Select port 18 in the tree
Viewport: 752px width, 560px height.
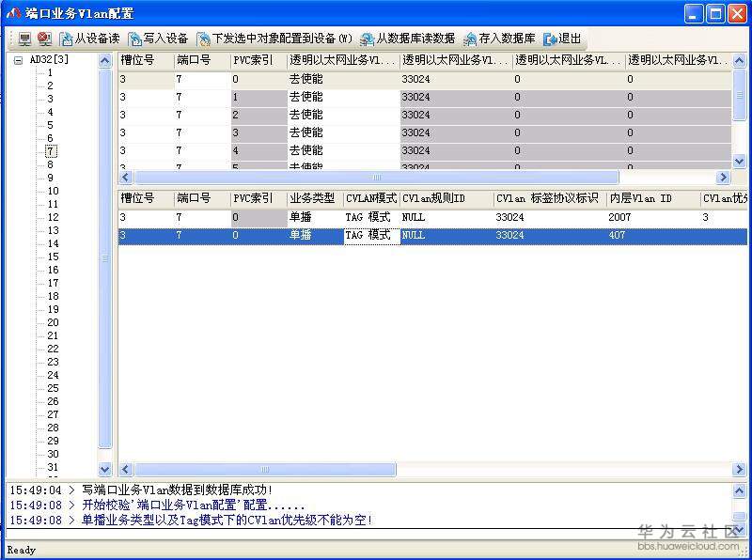pos(53,296)
